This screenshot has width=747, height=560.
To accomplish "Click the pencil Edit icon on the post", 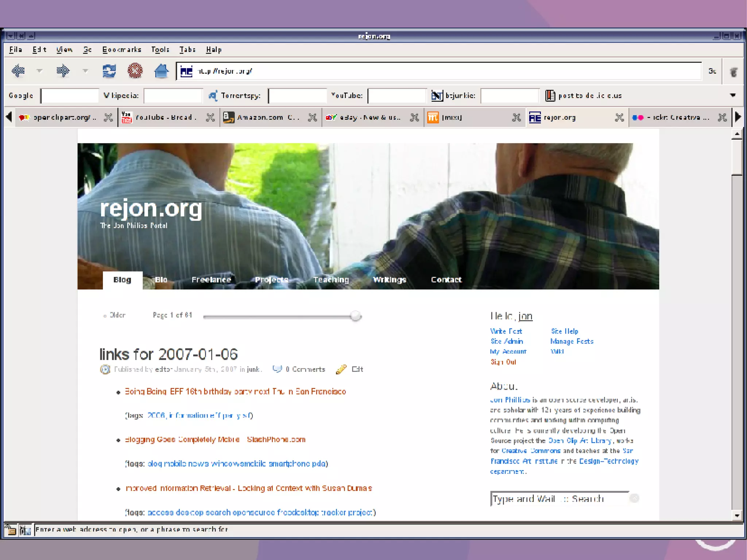I will click(x=341, y=369).
